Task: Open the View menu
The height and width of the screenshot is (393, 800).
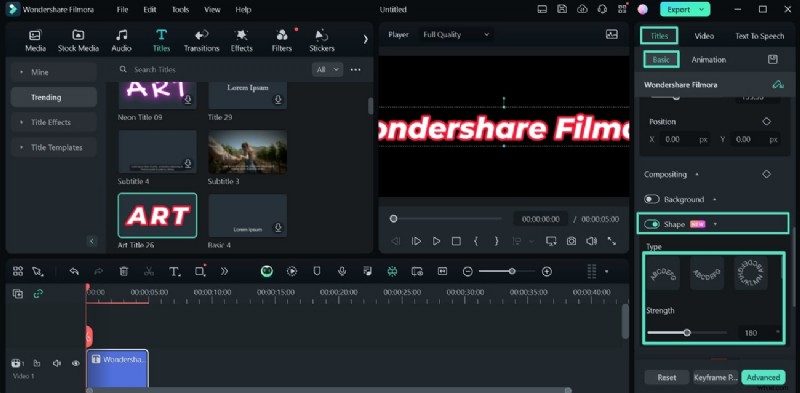Action: tap(212, 10)
